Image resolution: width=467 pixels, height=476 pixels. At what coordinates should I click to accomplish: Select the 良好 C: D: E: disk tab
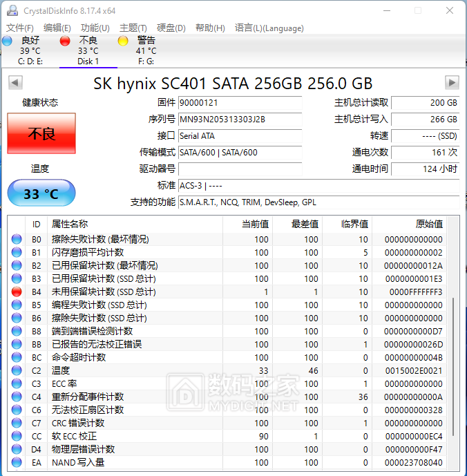(30, 50)
